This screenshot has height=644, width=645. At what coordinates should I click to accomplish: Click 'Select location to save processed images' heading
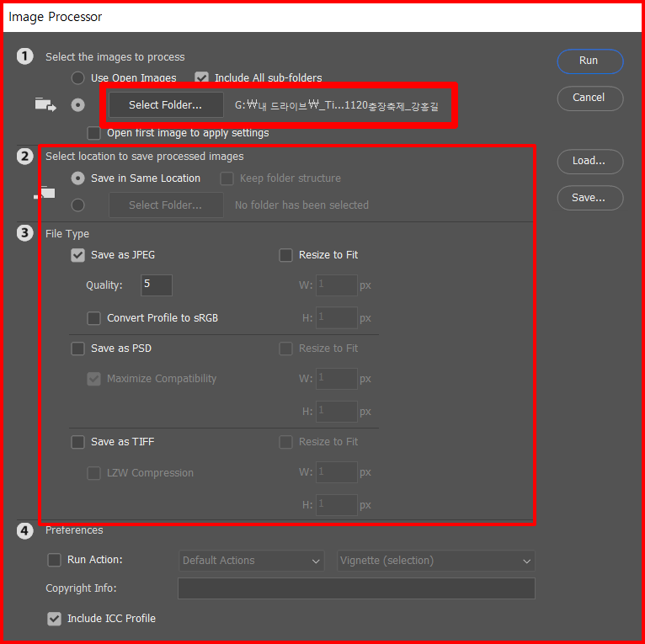pyautogui.click(x=144, y=157)
